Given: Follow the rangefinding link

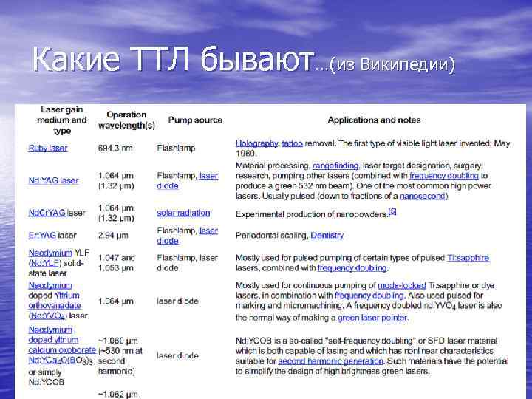Looking at the screenshot, I should click(x=335, y=166).
